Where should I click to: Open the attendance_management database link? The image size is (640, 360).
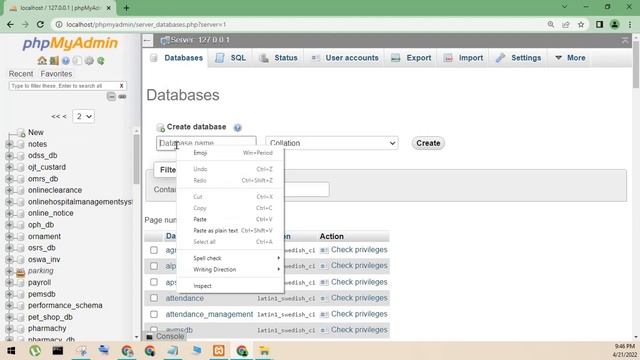coord(209,314)
